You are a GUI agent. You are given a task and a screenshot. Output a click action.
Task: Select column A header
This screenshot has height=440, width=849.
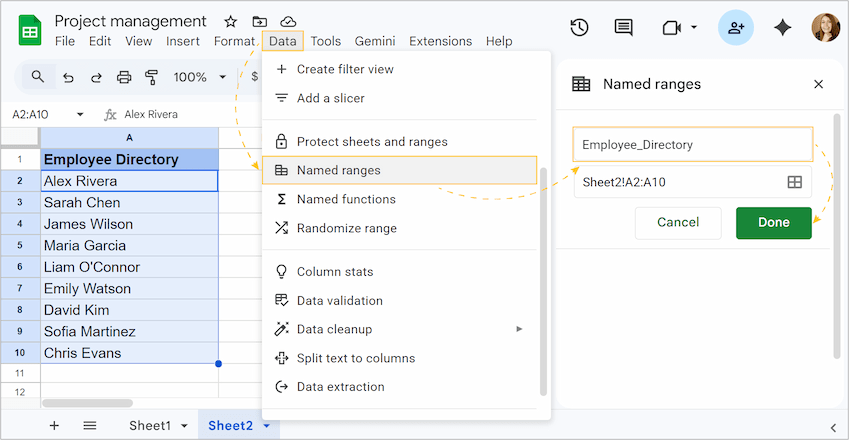[x=129, y=137]
